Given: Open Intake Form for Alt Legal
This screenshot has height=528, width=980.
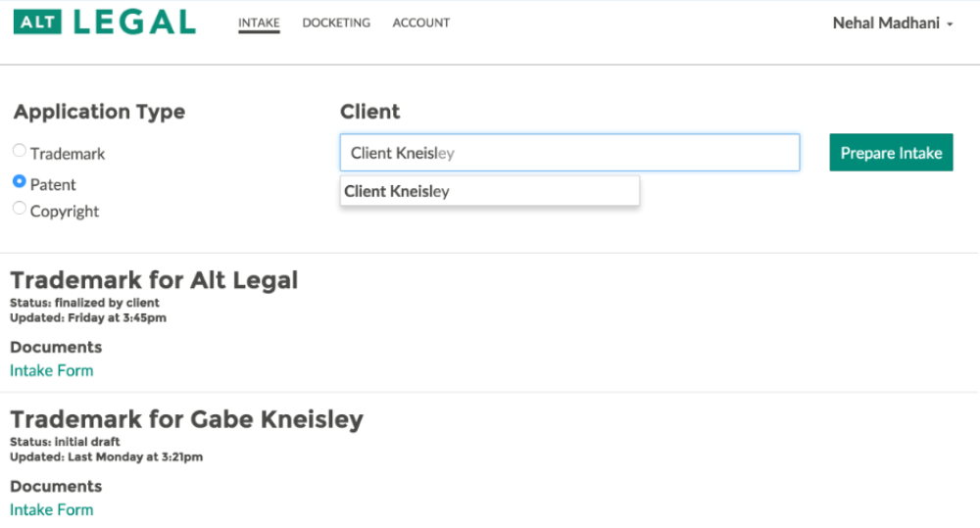Looking at the screenshot, I should point(52,370).
